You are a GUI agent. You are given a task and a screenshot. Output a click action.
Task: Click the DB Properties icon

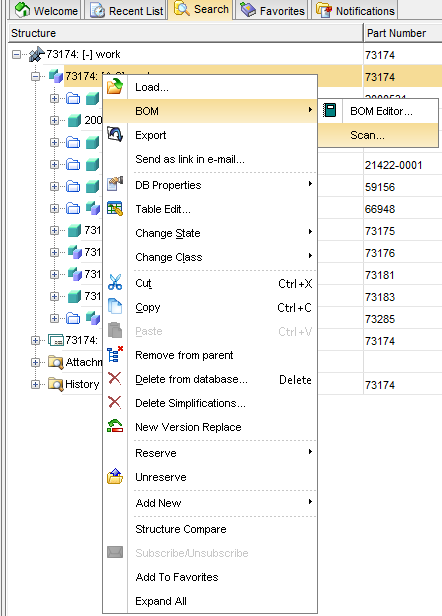point(115,184)
